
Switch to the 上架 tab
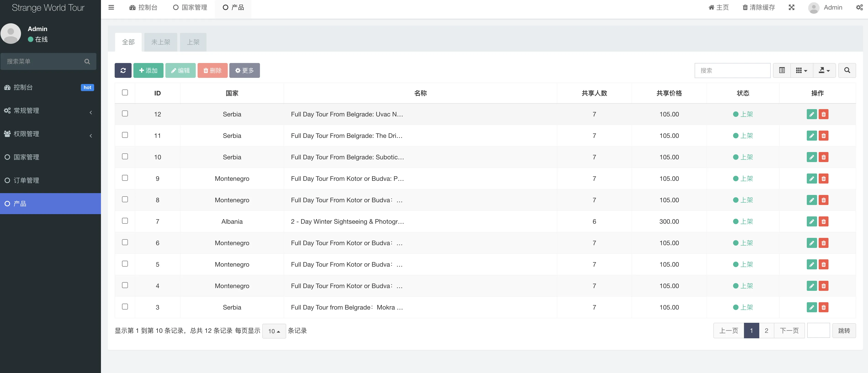coord(193,42)
